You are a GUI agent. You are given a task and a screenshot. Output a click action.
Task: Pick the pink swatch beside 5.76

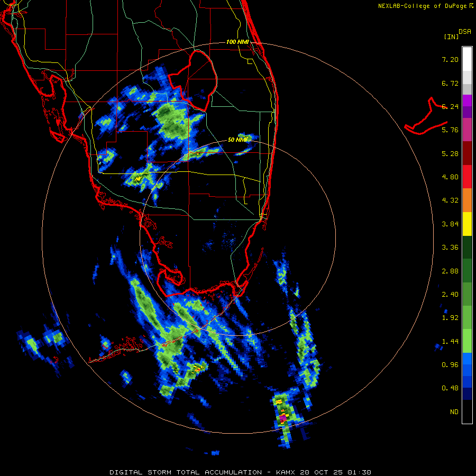[467, 130]
